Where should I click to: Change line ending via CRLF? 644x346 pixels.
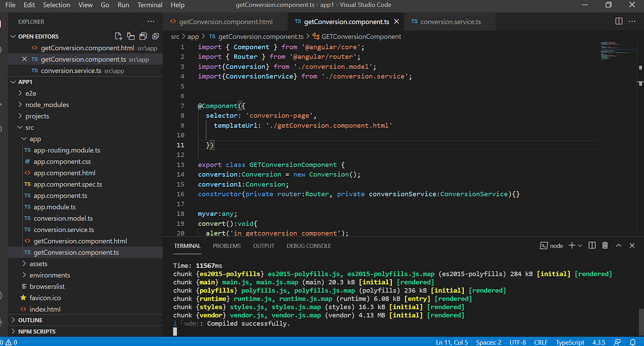pyautogui.click(x=541, y=342)
